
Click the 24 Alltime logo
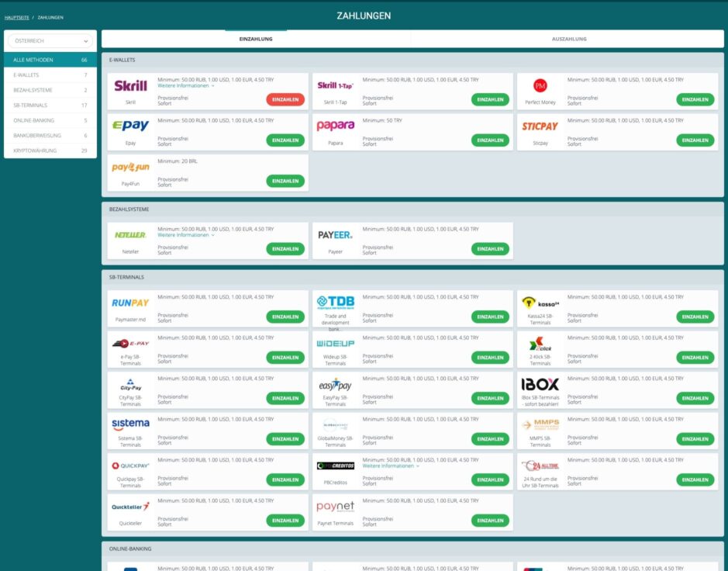tap(540, 465)
